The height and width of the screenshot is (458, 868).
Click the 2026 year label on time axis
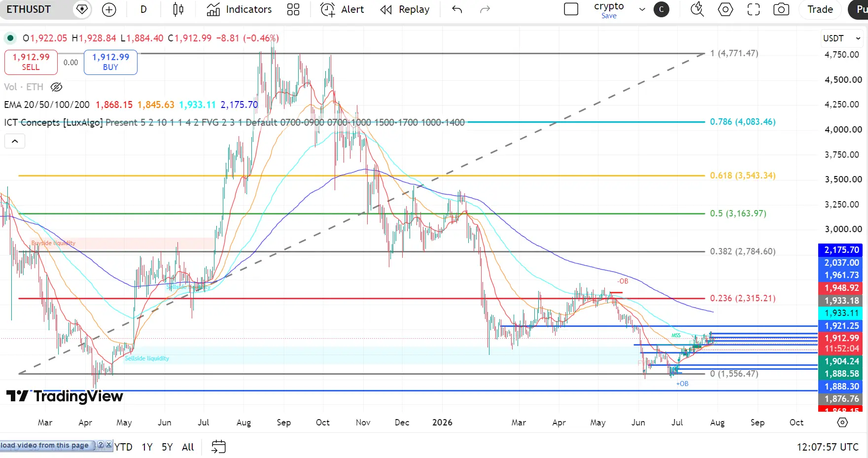442,423
